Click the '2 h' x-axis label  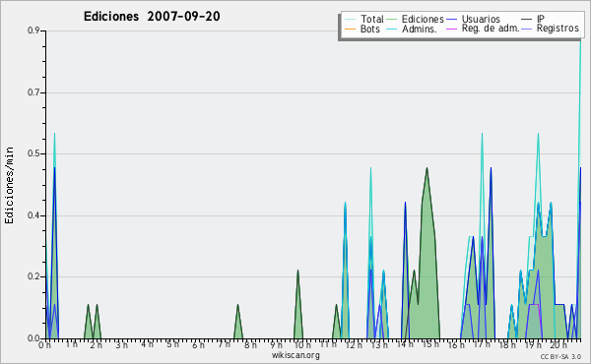[96, 345]
